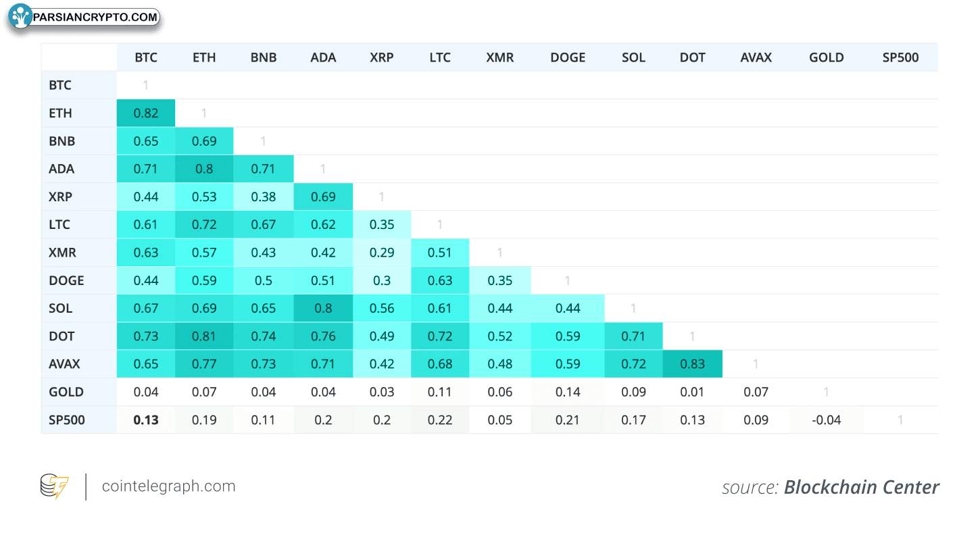Click the BTC row label
980x541 pixels.
79,85
